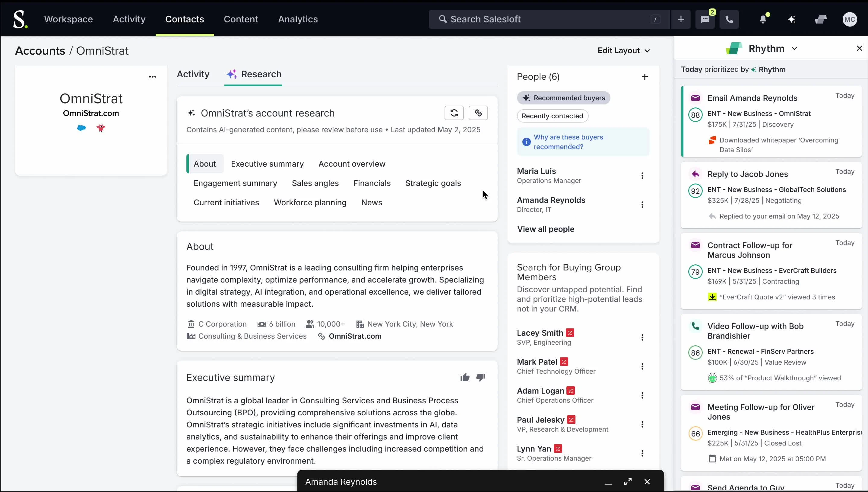Screen dimensions: 868x492
Task: Select the Research tab
Action: tap(254, 74)
